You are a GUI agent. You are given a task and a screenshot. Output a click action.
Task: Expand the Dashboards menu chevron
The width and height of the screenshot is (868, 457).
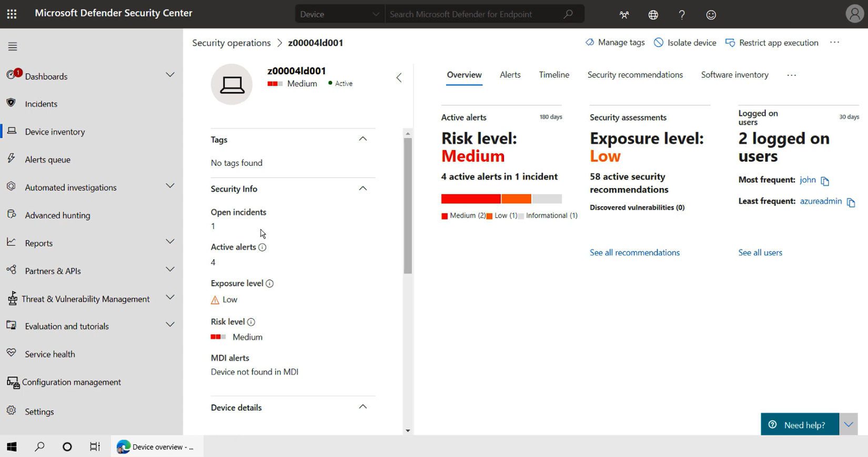170,75
